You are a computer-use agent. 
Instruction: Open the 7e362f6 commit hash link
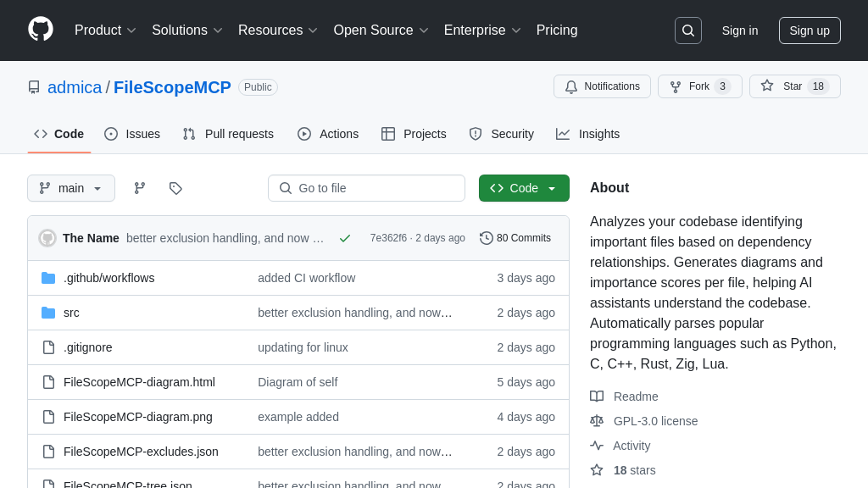[x=388, y=238]
